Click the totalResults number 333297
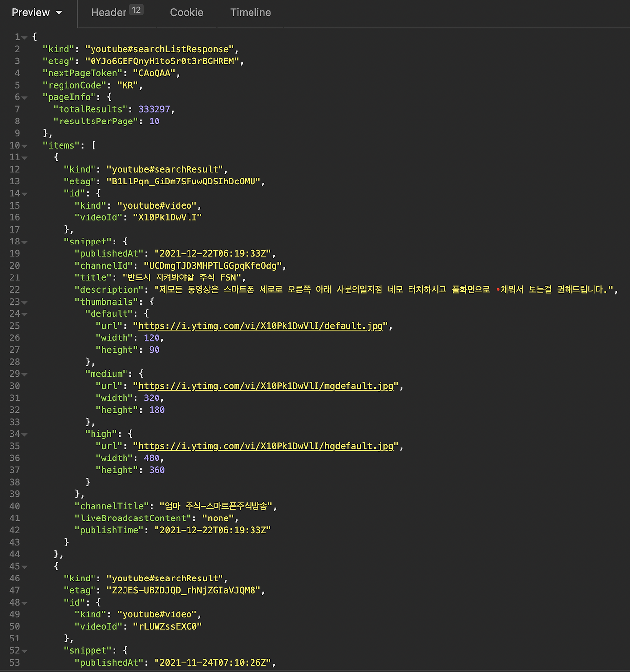 [x=154, y=109]
